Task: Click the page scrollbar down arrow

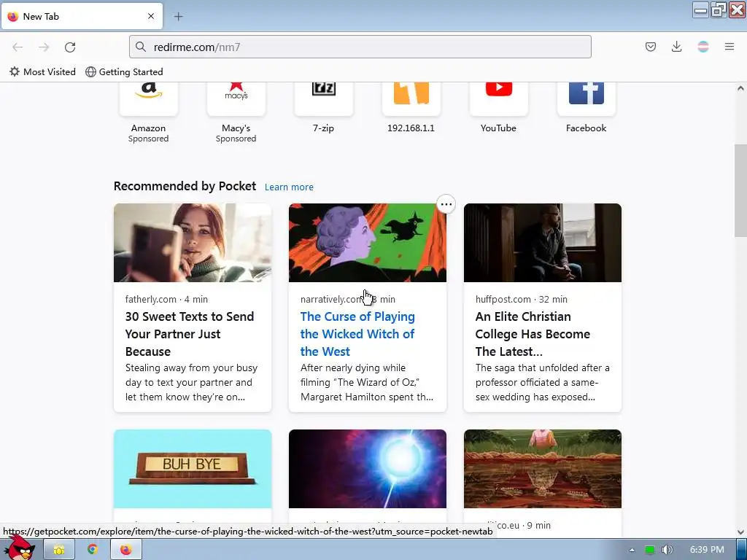Action: click(x=740, y=532)
